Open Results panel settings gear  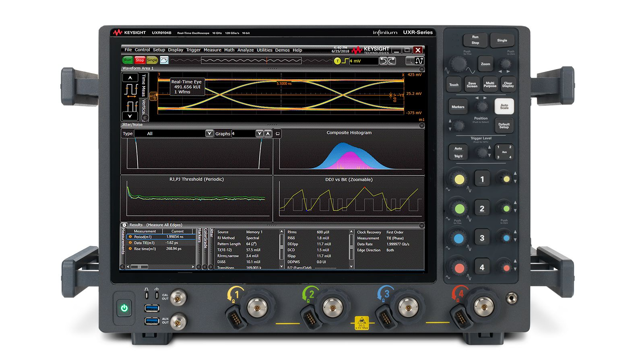click(124, 225)
